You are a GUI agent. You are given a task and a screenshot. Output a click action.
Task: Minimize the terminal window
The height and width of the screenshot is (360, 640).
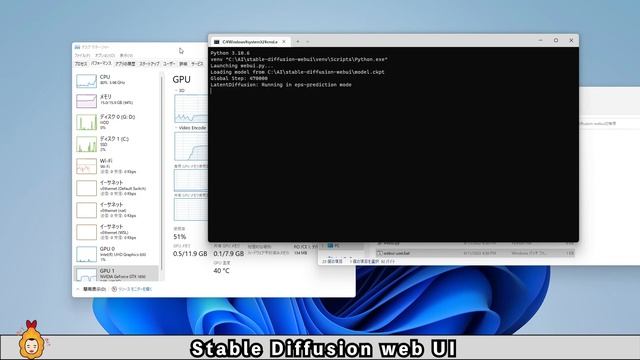coord(540,40)
